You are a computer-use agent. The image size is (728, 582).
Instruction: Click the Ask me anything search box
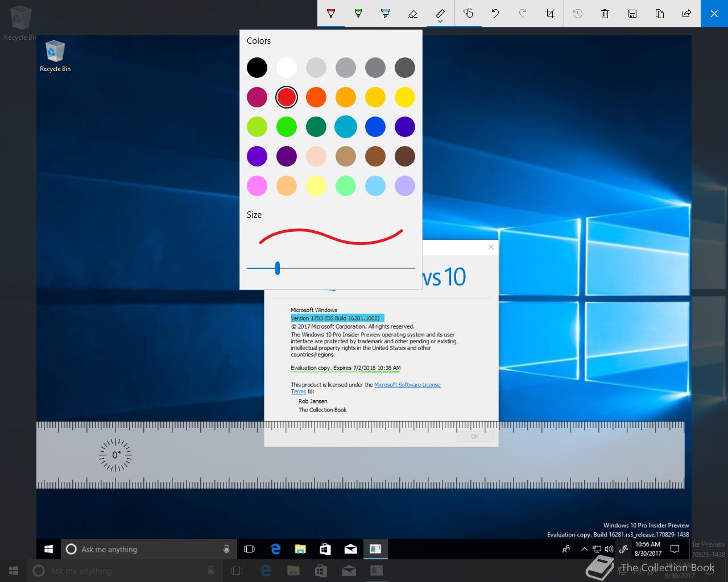coord(148,549)
